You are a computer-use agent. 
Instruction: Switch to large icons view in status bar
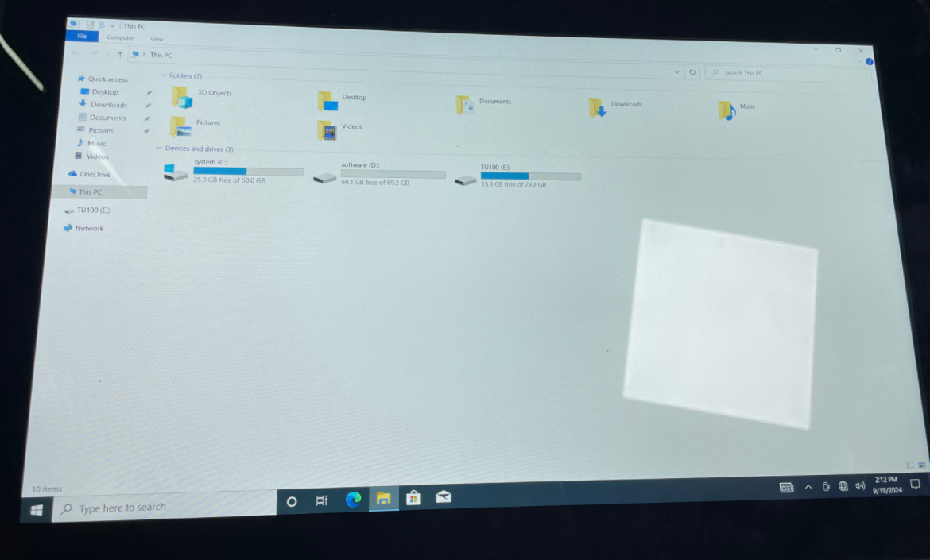coord(922,465)
